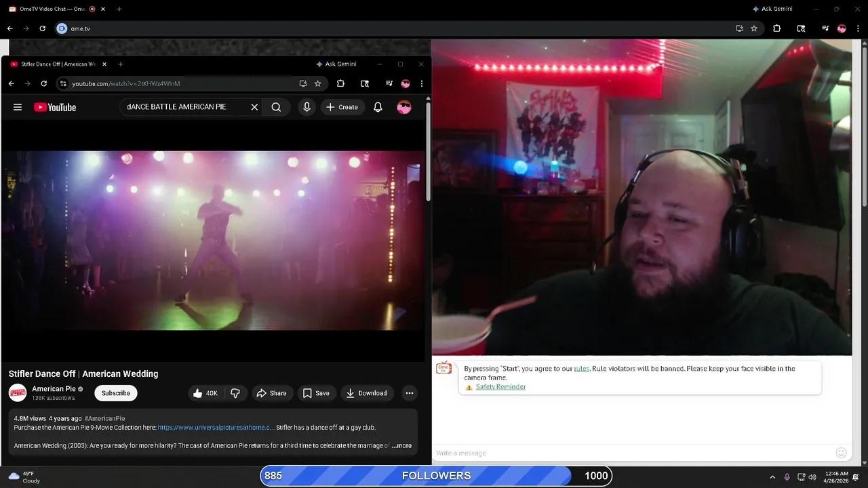Click the taskbar microphone indicator
This screenshot has height=488, width=868.
[787, 477]
